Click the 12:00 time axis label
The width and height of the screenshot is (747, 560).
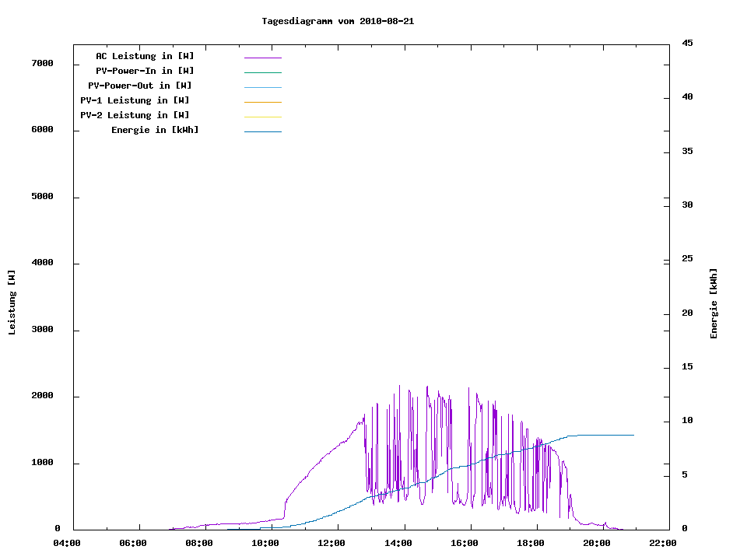331,543
